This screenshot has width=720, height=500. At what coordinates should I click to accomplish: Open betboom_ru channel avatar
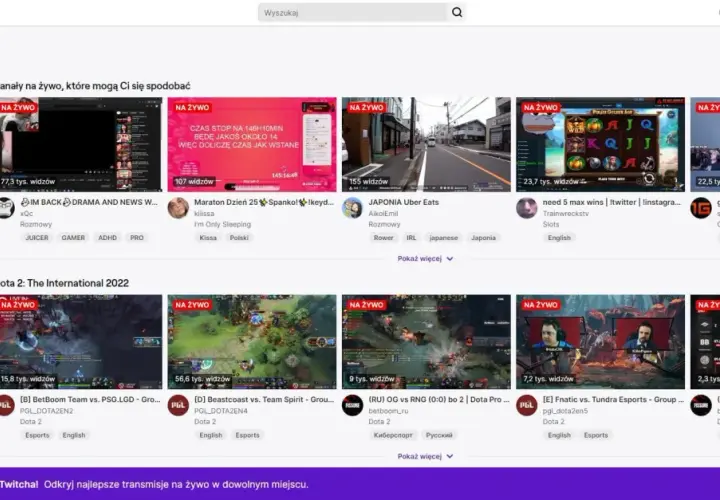point(352,405)
